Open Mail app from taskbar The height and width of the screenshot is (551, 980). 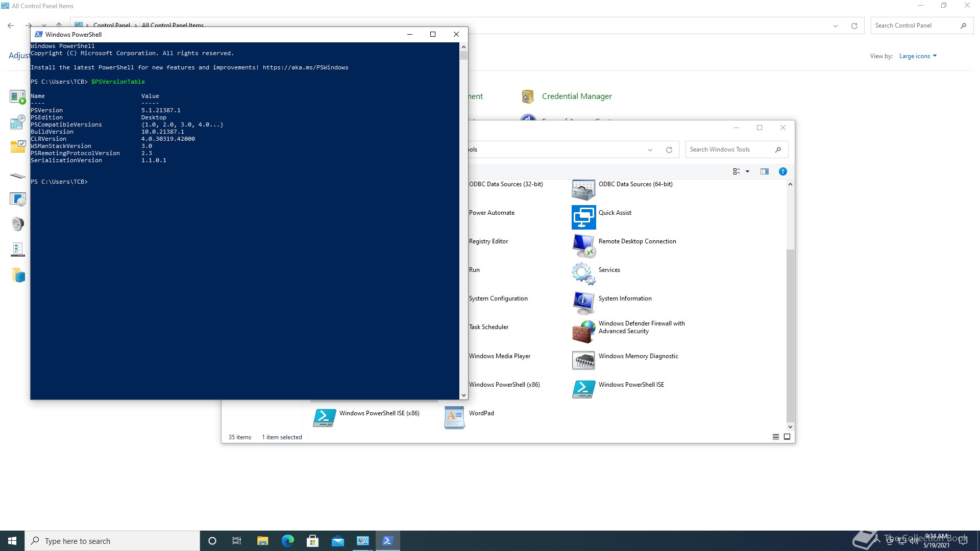(337, 541)
